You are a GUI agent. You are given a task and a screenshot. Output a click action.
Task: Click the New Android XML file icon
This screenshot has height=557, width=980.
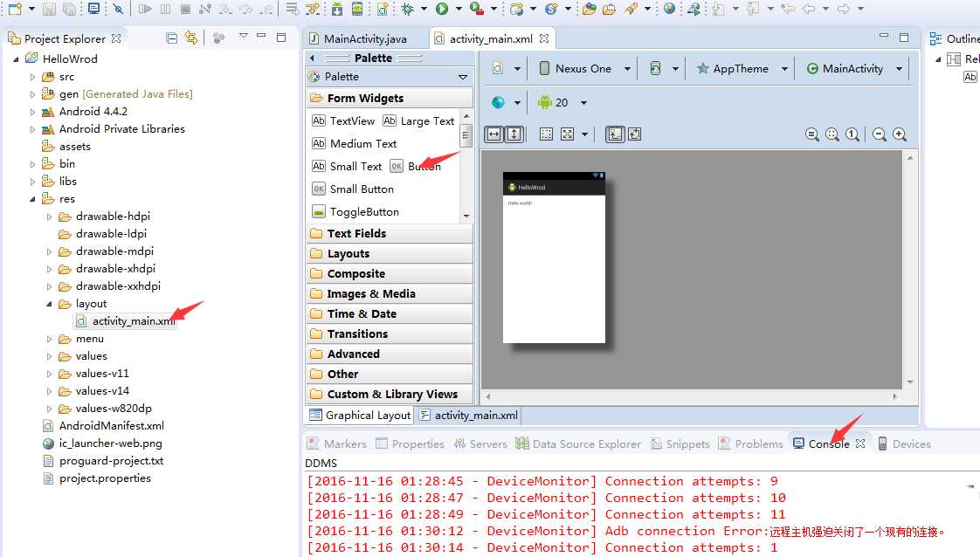(383, 9)
